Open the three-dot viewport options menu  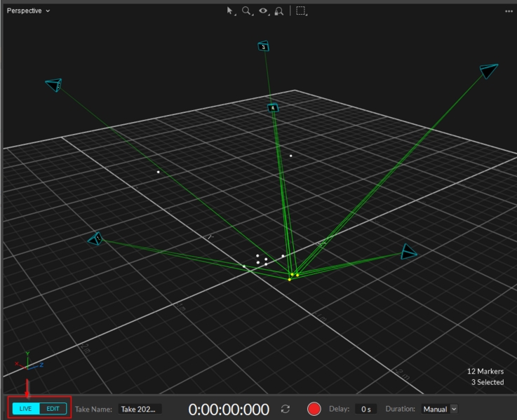(509, 11)
